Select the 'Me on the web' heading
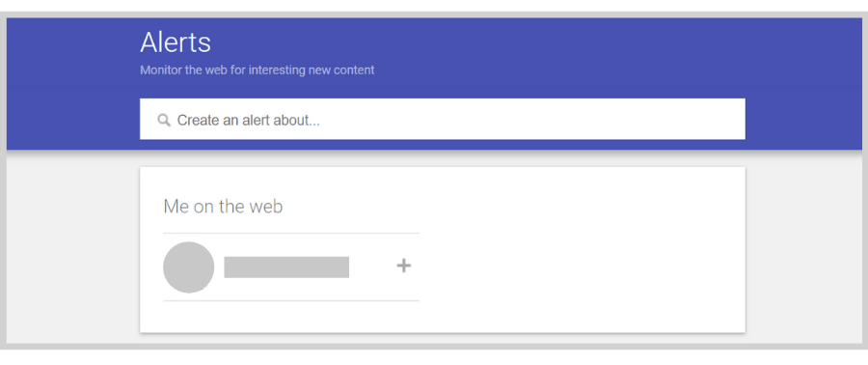This screenshot has height=365, width=868. (223, 207)
